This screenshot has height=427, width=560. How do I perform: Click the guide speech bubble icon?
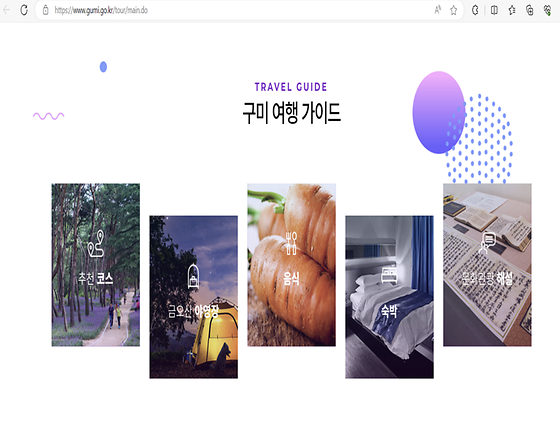click(487, 243)
